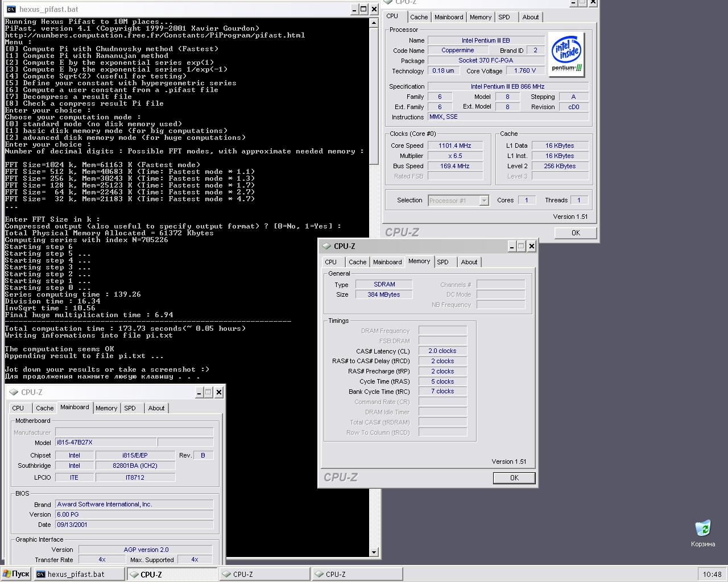This screenshot has height=582, width=728.
Task: Click the Core Voltage value 1.760 V
Action: coord(525,70)
